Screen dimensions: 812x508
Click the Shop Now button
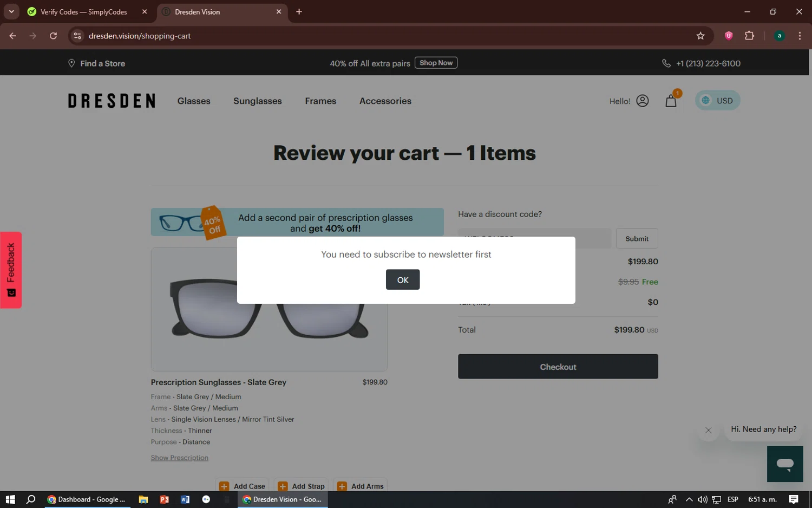click(436, 63)
